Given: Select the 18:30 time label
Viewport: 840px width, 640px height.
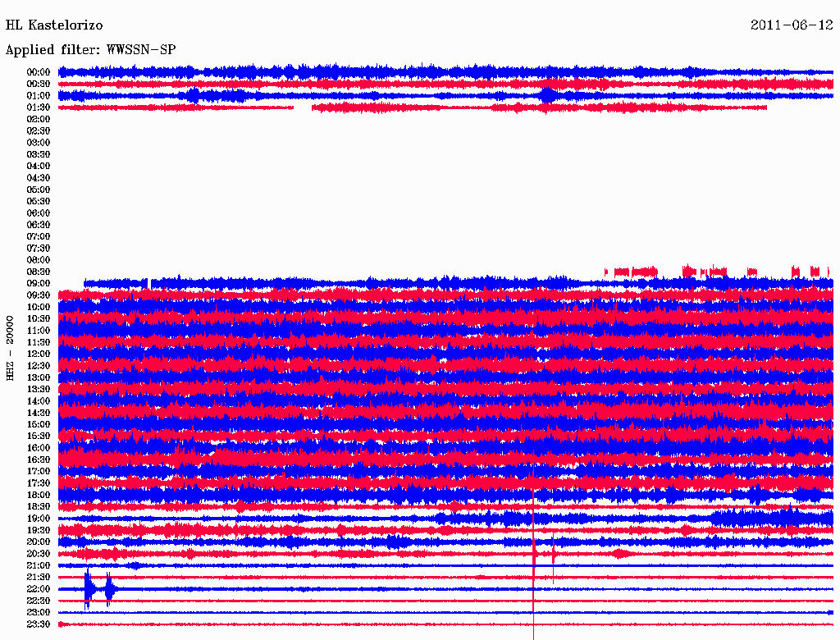Looking at the screenshot, I should pyautogui.click(x=39, y=507).
